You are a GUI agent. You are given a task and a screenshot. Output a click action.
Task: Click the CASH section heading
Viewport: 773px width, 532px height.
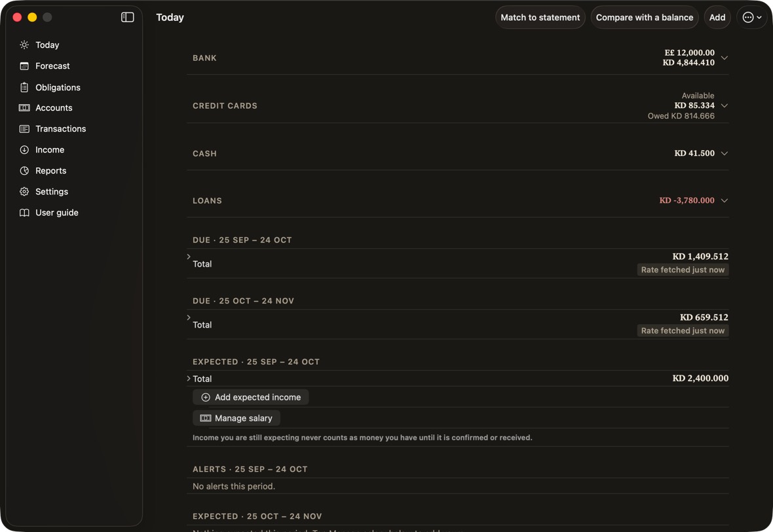[204, 153]
